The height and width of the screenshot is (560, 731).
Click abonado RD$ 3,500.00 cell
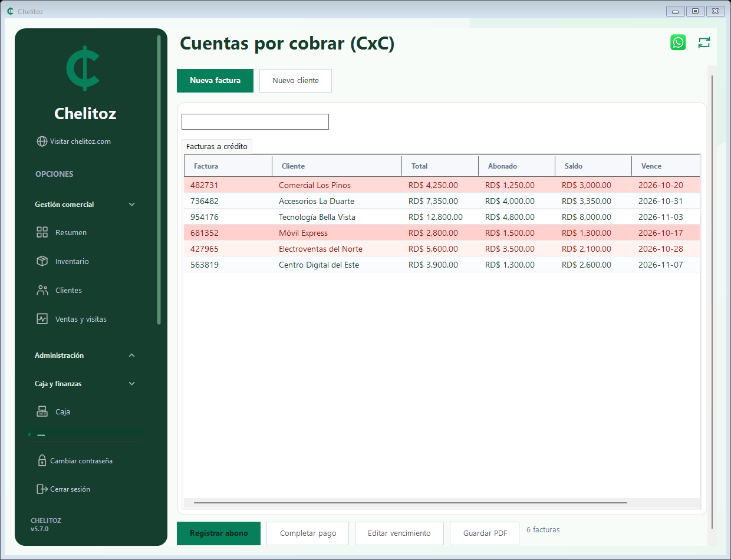510,249
